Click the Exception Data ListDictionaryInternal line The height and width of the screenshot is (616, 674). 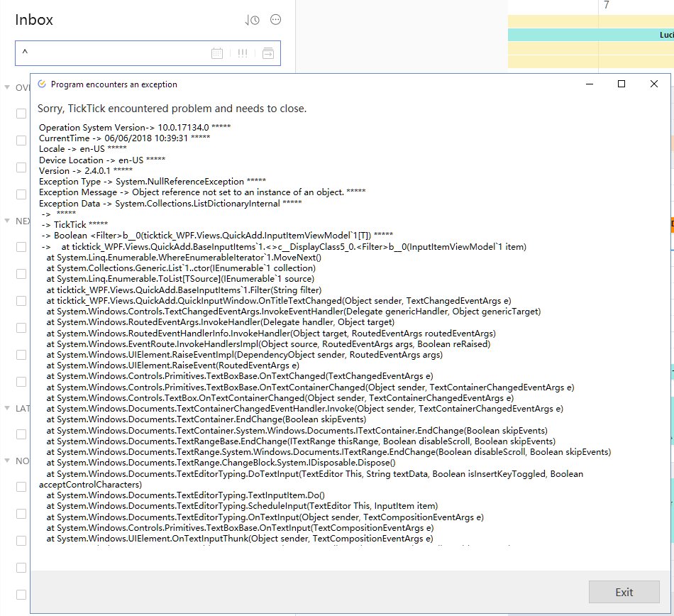click(170, 204)
